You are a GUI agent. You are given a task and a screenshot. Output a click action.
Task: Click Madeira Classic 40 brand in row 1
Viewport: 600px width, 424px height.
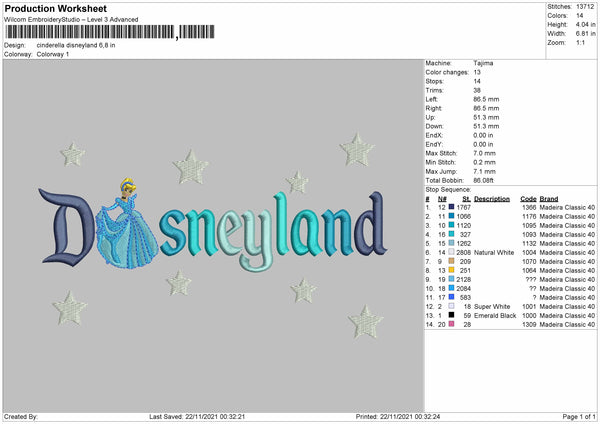click(567, 207)
